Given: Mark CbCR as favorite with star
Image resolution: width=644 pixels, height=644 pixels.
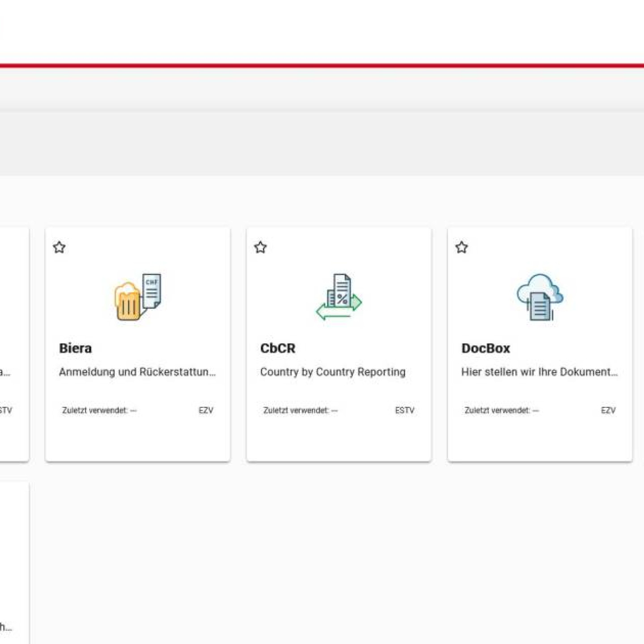Looking at the screenshot, I should click(x=260, y=247).
